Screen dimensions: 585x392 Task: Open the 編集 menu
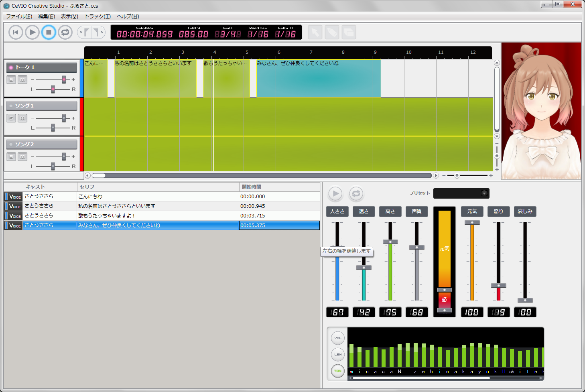tap(47, 16)
